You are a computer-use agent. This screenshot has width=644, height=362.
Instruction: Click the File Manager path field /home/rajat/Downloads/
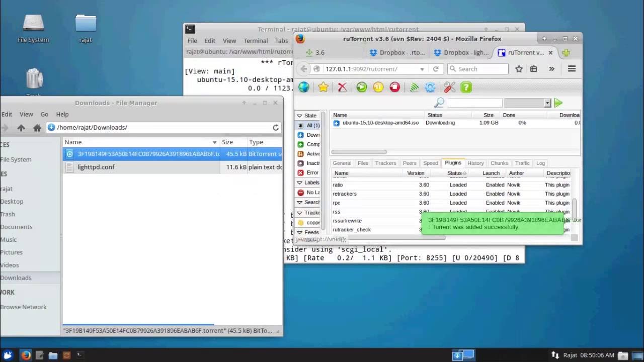164,128
